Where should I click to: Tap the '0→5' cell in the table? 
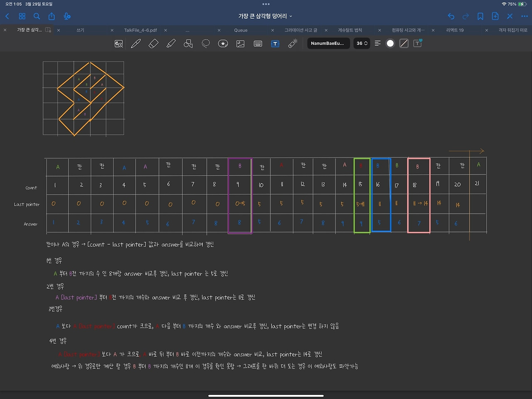coord(240,203)
